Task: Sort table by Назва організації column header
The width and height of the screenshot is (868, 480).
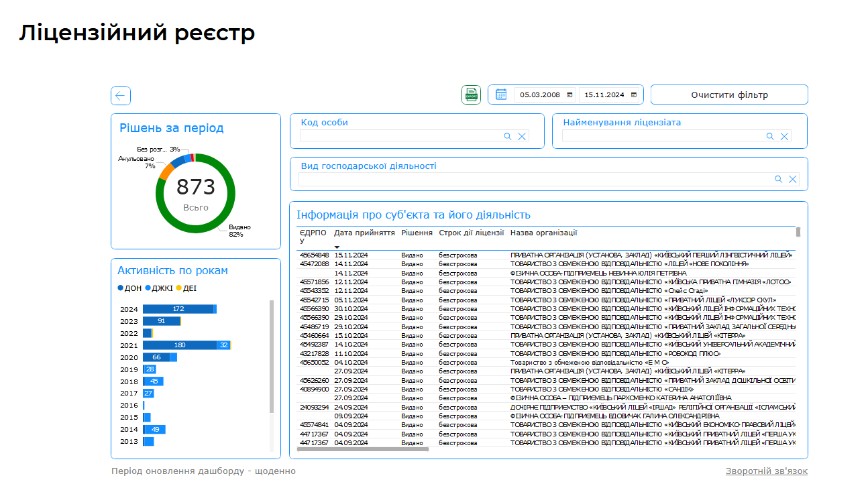Action: (x=543, y=233)
